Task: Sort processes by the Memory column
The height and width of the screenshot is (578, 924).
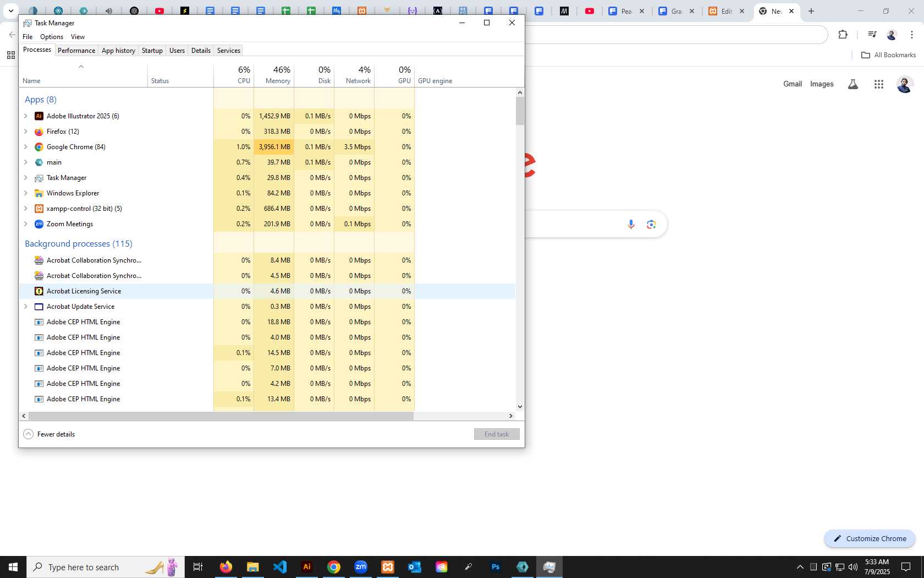Action: [274, 75]
